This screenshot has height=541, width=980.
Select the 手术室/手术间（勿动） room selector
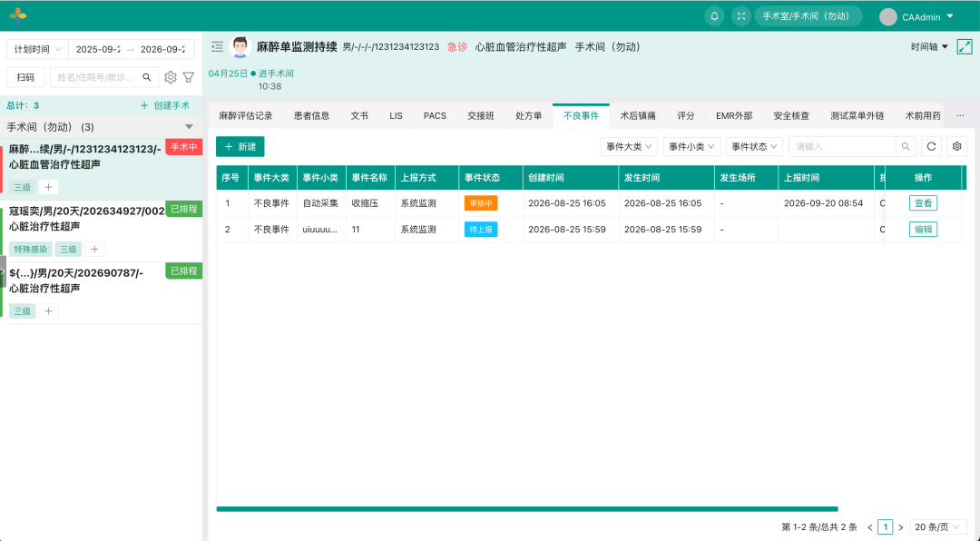coord(808,16)
